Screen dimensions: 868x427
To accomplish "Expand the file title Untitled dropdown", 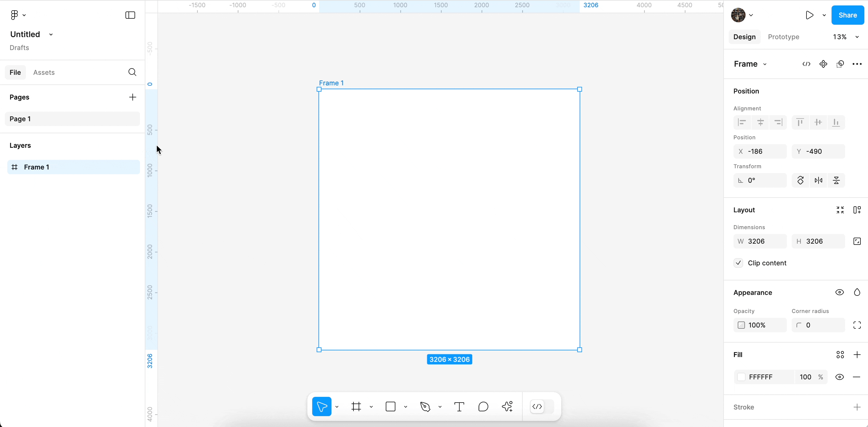I will [x=51, y=34].
